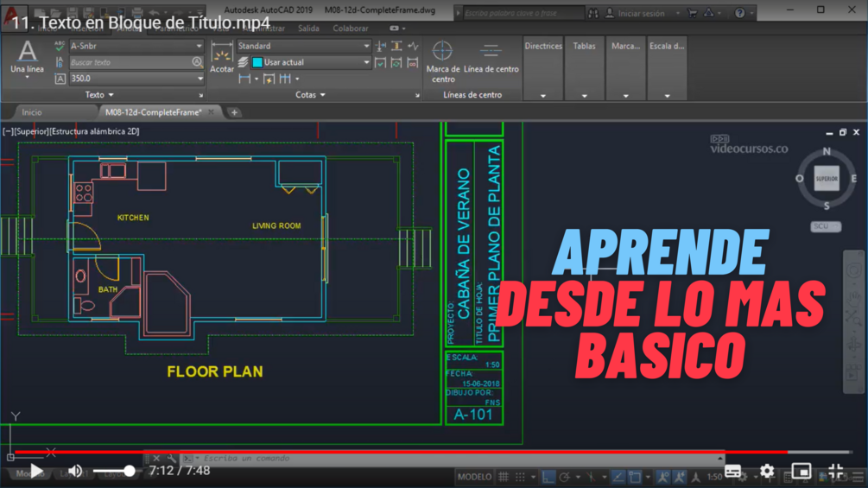Image resolution: width=868 pixels, height=488 pixels.
Task: Open the Salida ribbon tab
Action: pyautogui.click(x=308, y=29)
